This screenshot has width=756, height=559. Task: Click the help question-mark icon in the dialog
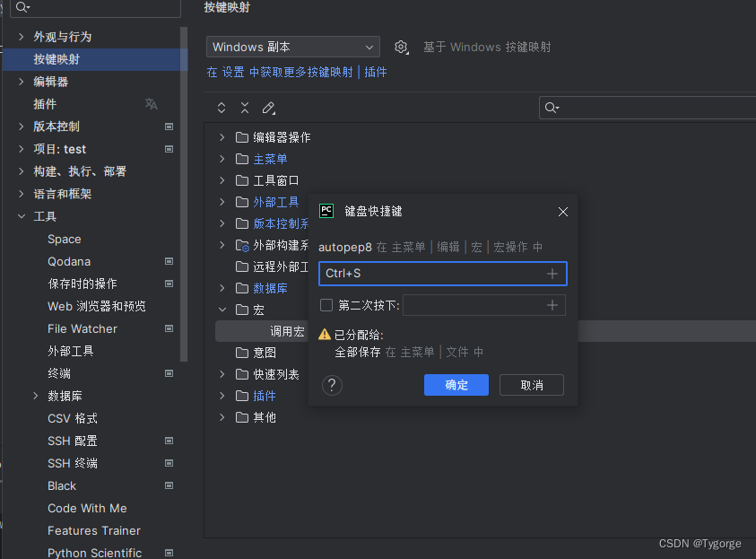[332, 386]
